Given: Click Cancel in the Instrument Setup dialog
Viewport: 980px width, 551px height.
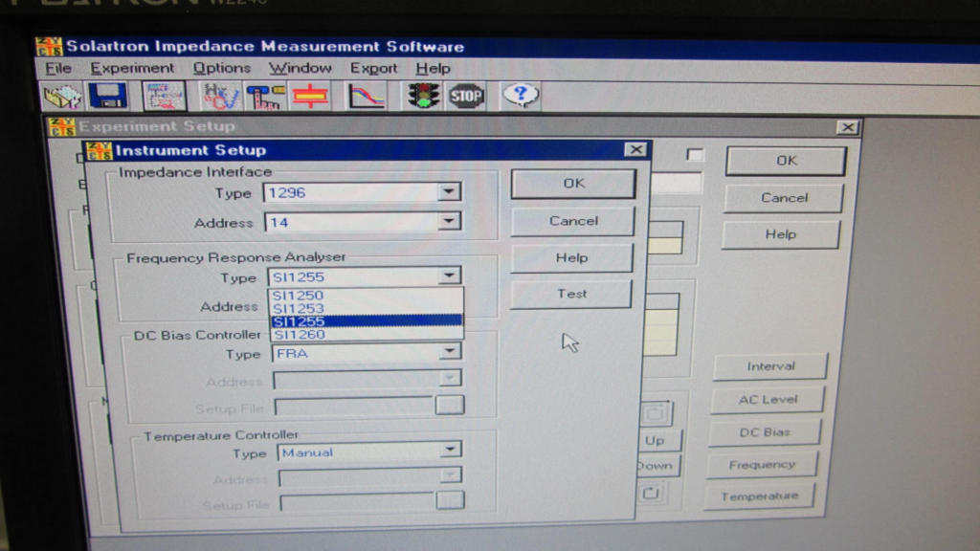Looking at the screenshot, I should pyautogui.click(x=572, y=221).
